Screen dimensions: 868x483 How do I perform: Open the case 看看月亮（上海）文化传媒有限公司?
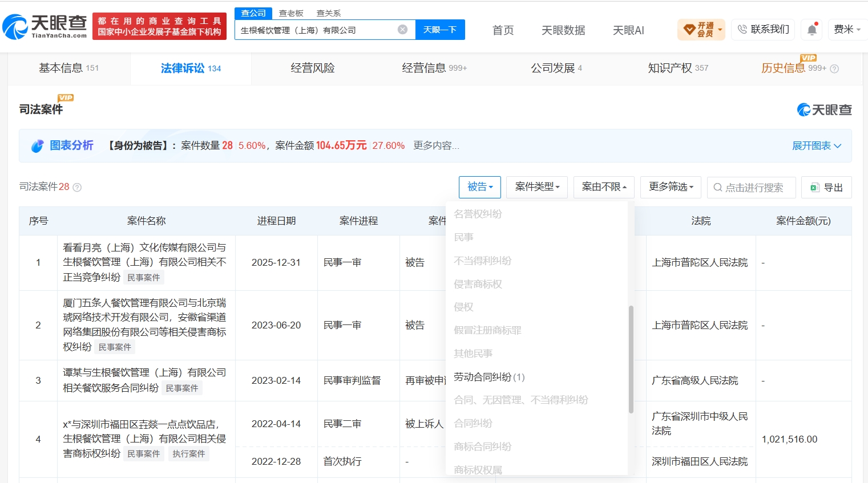coord(144,262)
